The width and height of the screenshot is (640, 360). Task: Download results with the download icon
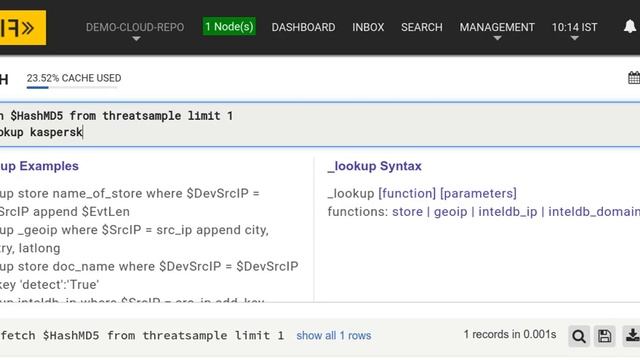pyautogui.click(x=631, y=336)
